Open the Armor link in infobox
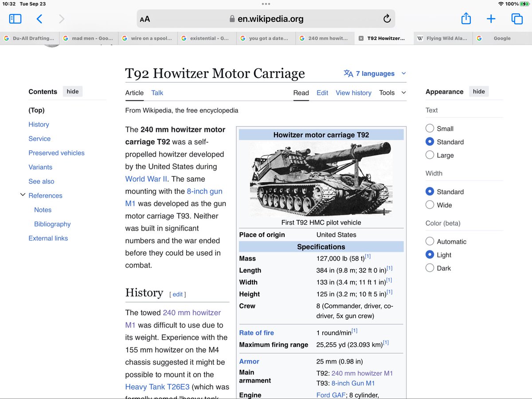532x399 pixels. [x=249, y=362]
